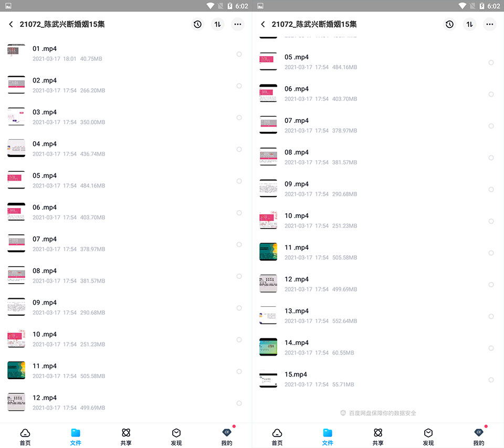Open 发现 discover icon in left screen

[176, 433]
